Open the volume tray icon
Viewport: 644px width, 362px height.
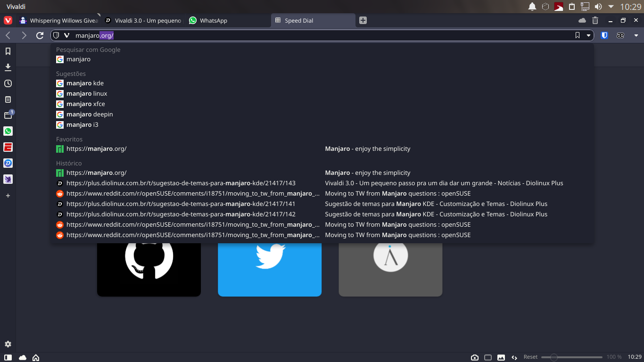pos(598,7)
